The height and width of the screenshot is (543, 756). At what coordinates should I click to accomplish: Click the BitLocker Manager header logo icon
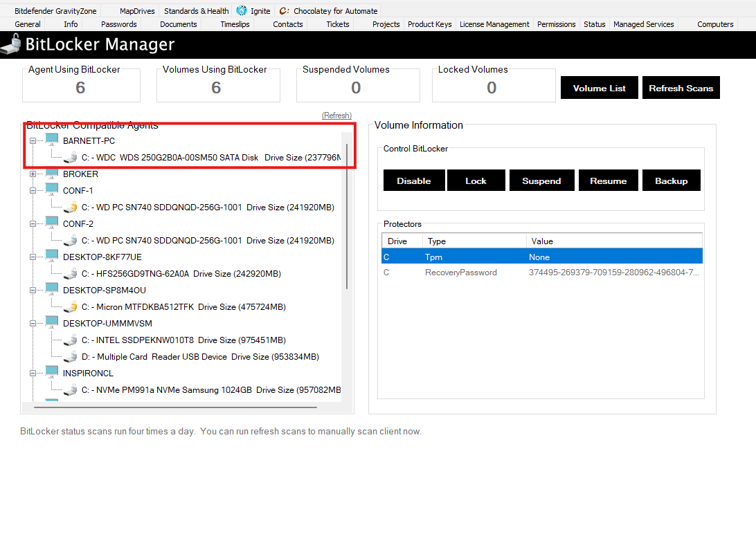pyautogui.click(x=11, y=45)
